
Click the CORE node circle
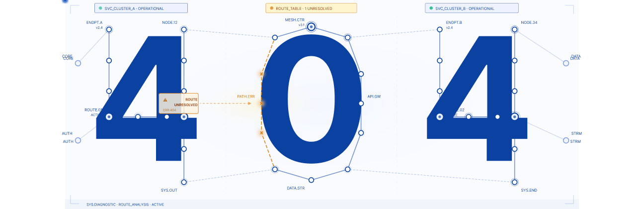pos(78,63)
